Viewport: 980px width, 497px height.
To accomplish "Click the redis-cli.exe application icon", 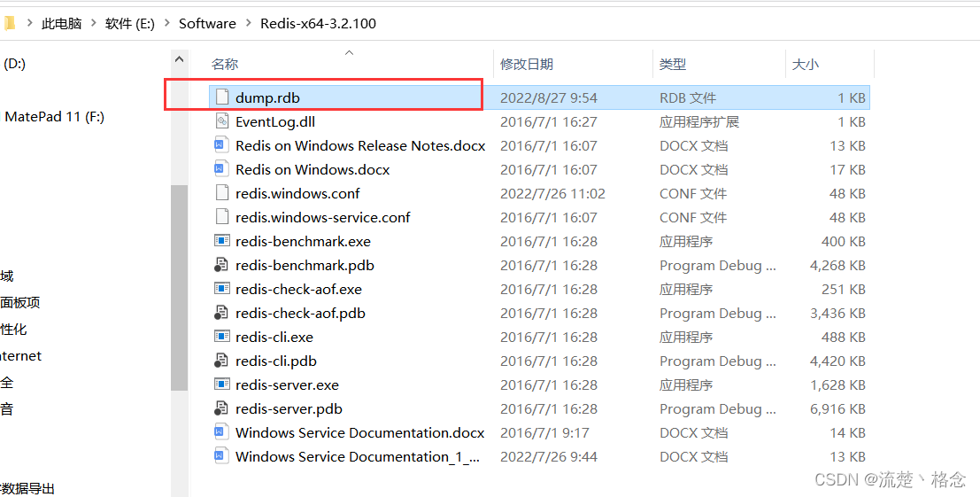I will pos(221,337).
